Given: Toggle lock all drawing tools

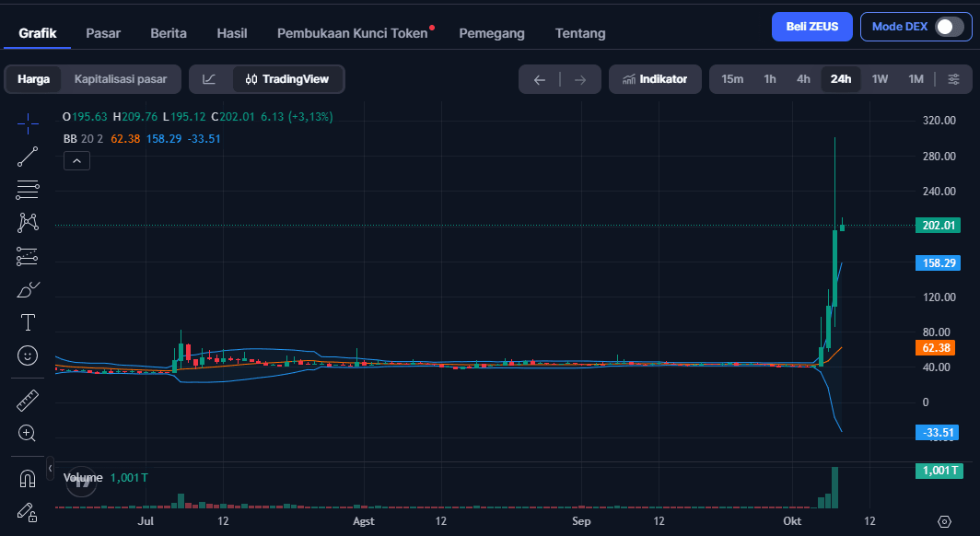Looking at the screenshot, I should click(x=28, y=512).
